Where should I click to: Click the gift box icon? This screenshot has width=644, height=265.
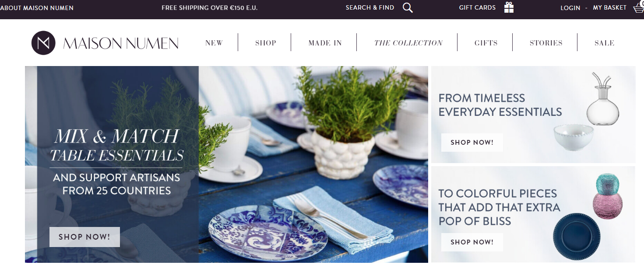pos(509,7)
